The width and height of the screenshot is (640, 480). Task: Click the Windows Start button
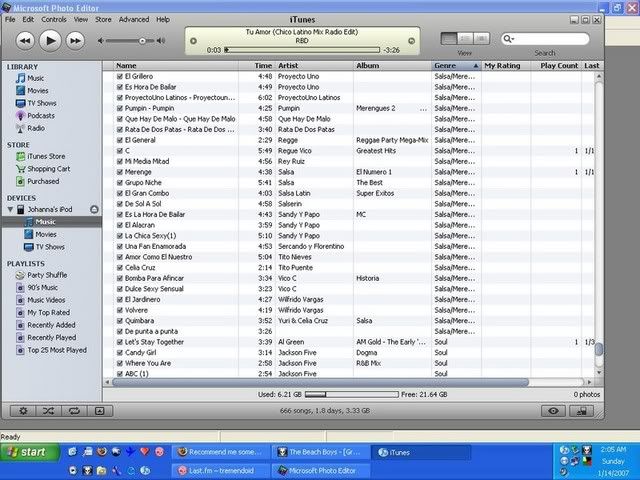click(x=27, y=452)
